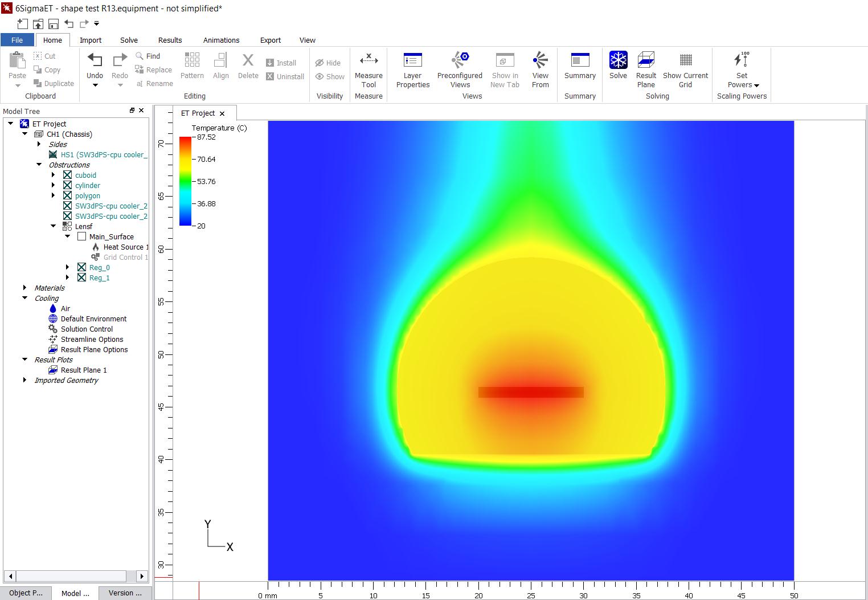Screen dimensions: 868x600
Task: Select Preconfigured Views icon
Action: point(460,60)
